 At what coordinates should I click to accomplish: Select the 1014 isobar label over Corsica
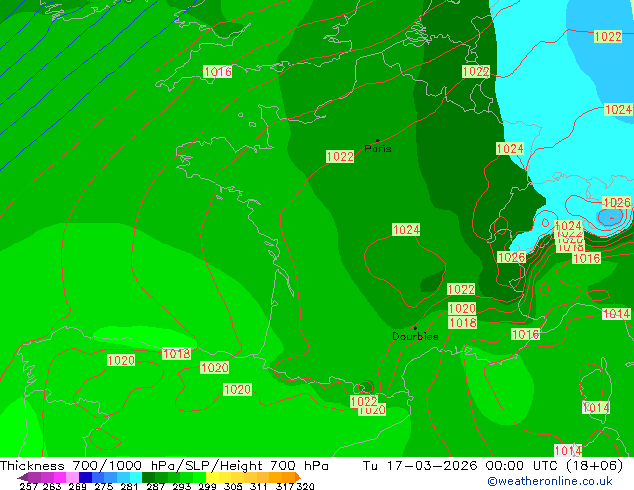[x=596, y=408]
